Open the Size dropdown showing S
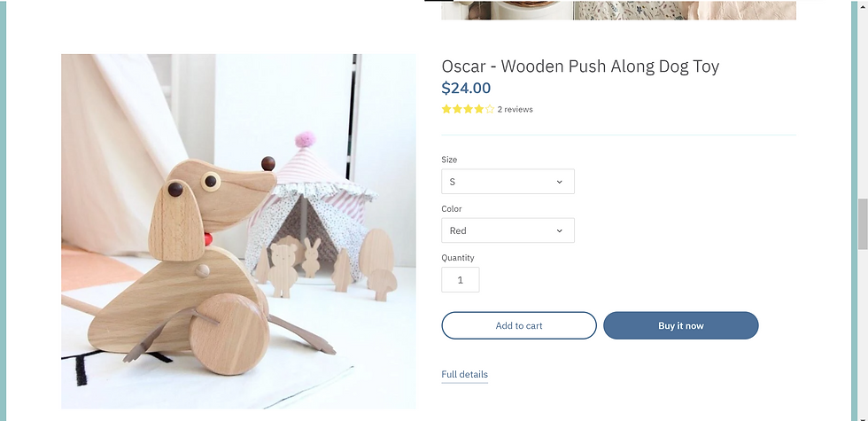The height and width of the screenshot is (421, 868). [508, 182]
